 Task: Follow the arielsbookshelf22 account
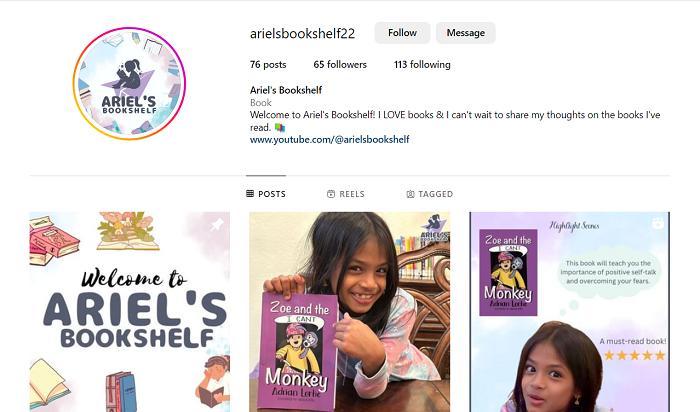pyautogui.click(x=402, y=33)
